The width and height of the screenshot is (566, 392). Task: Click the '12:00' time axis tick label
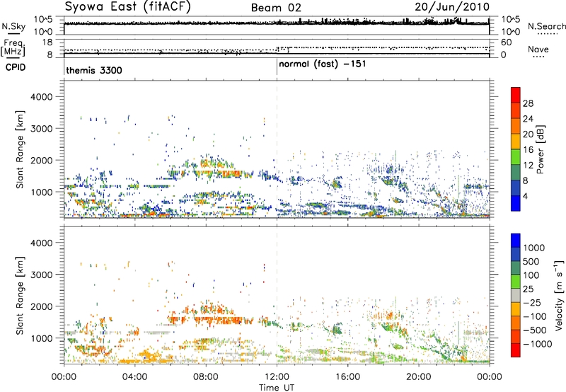(x=277, y=376)
